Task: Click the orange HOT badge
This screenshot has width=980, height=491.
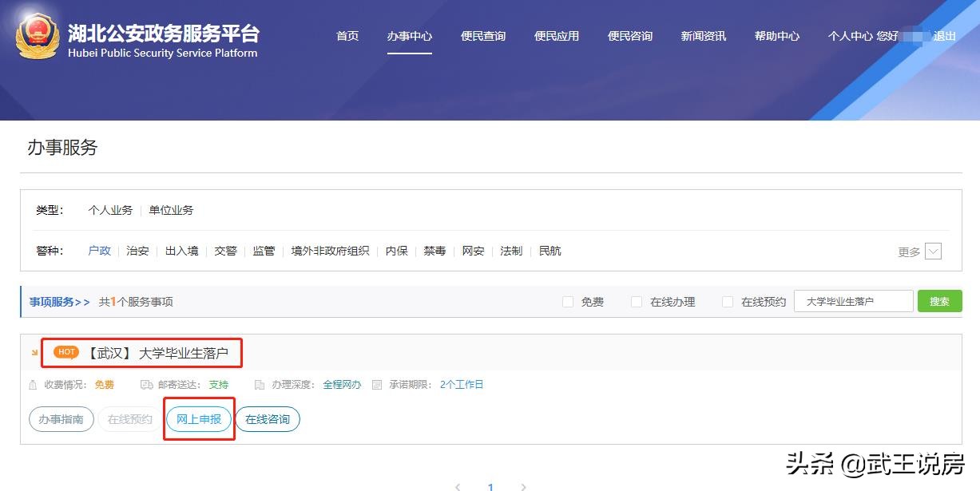Action: [x=65, y=352]
